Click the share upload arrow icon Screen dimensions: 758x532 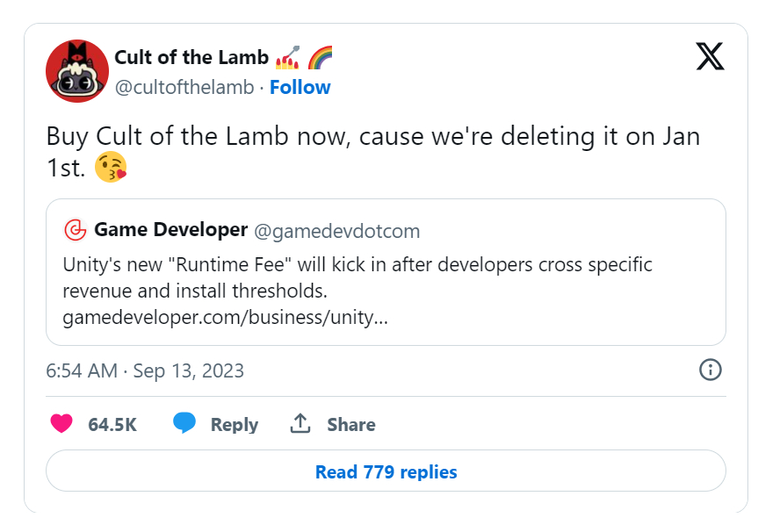click(x=300, y=424)
